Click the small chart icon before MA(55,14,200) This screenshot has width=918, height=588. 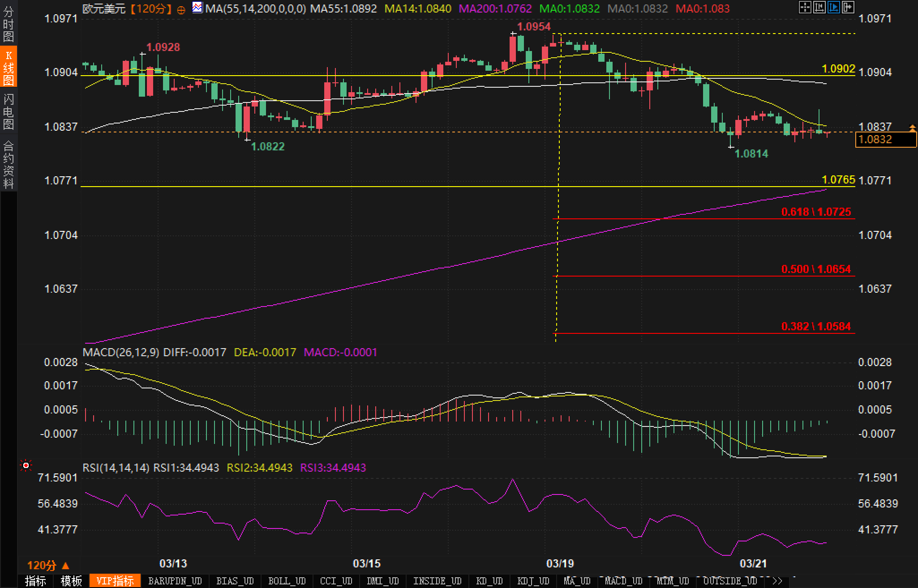click(197, 8)
